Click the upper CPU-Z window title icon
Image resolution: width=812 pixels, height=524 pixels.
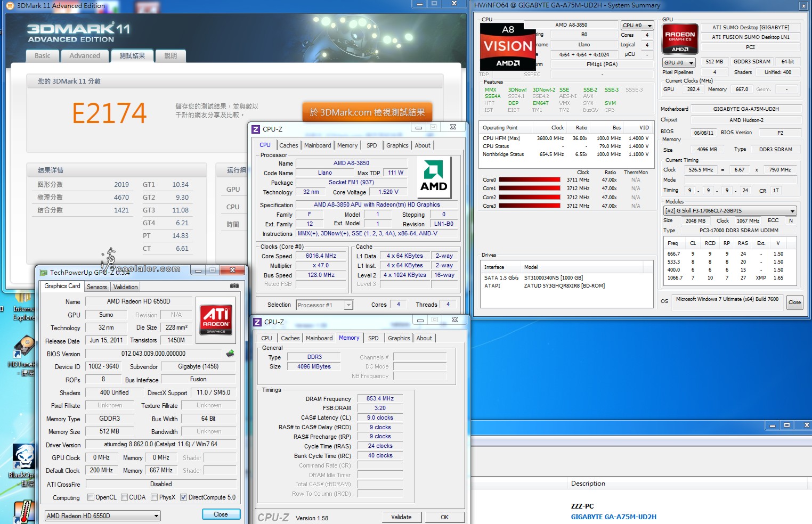[x=256, y=129]
